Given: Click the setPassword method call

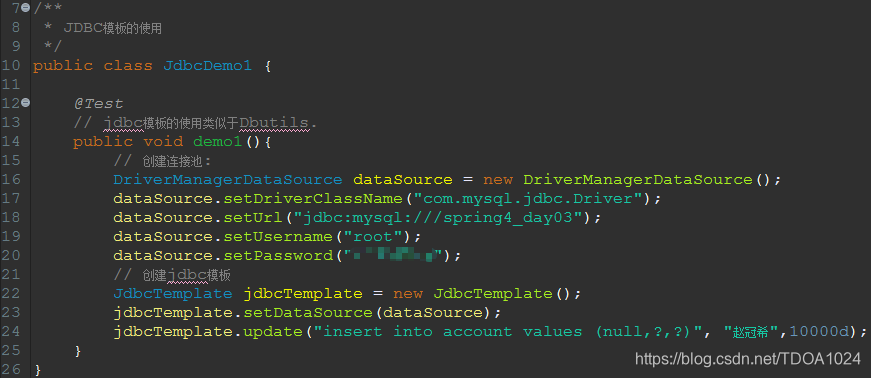Looking at the screenshot, I should pos(278,256).
